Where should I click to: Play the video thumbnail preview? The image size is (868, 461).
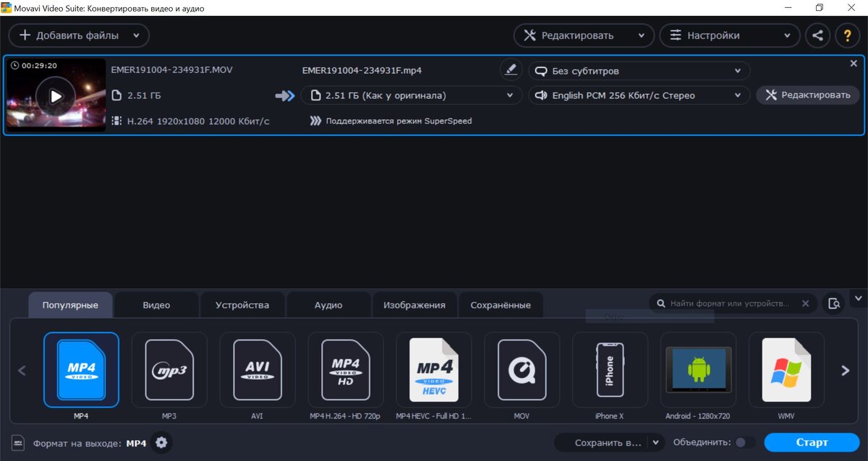tap(55, 95)
